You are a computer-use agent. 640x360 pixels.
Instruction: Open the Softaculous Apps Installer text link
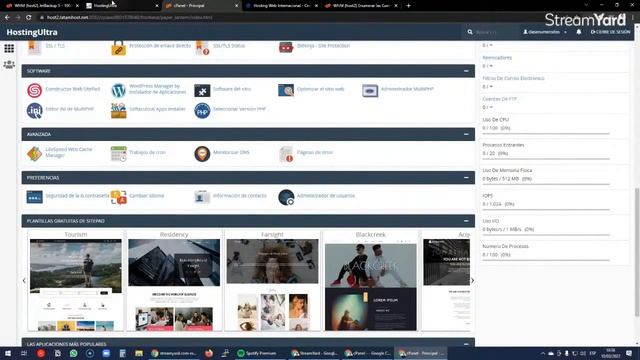point(157,109)
